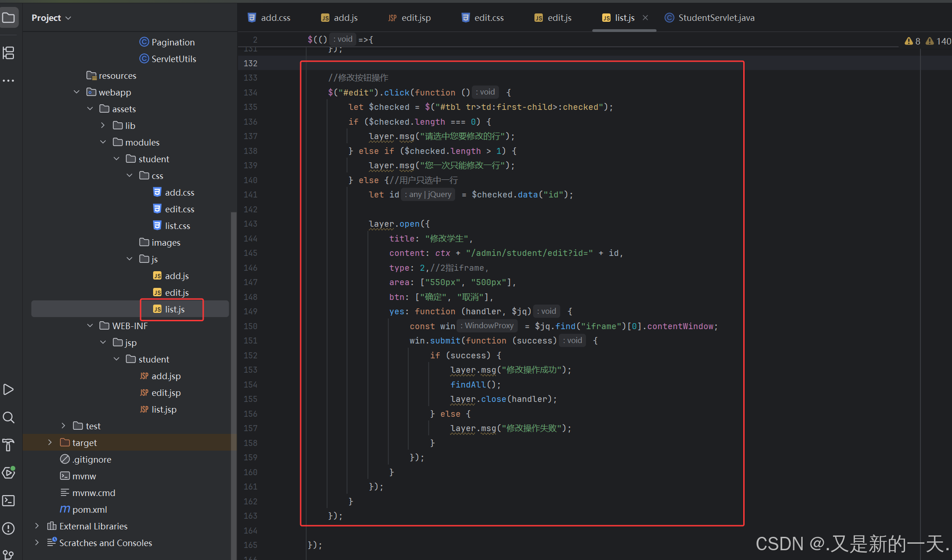Open the Find search tool icon
Screen dimensions: 952x560
(9, 417)
